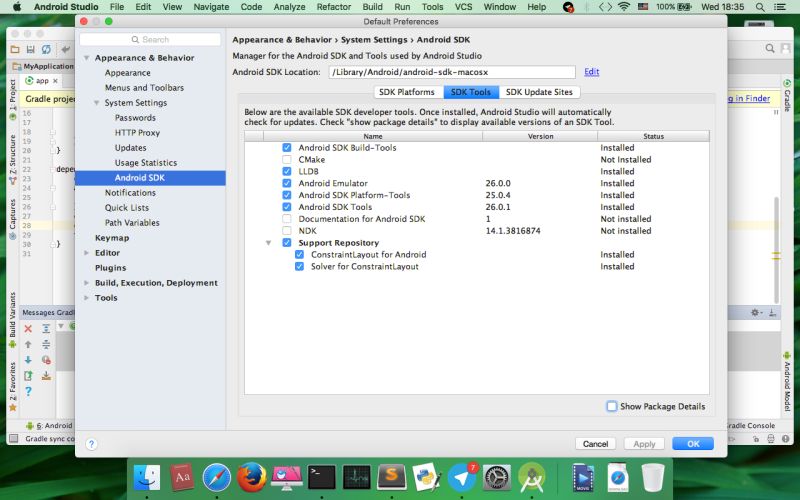Click the blue down arrow in Messages panel
800x500 pixels.
pyautogui.click(x=28, y=360)
